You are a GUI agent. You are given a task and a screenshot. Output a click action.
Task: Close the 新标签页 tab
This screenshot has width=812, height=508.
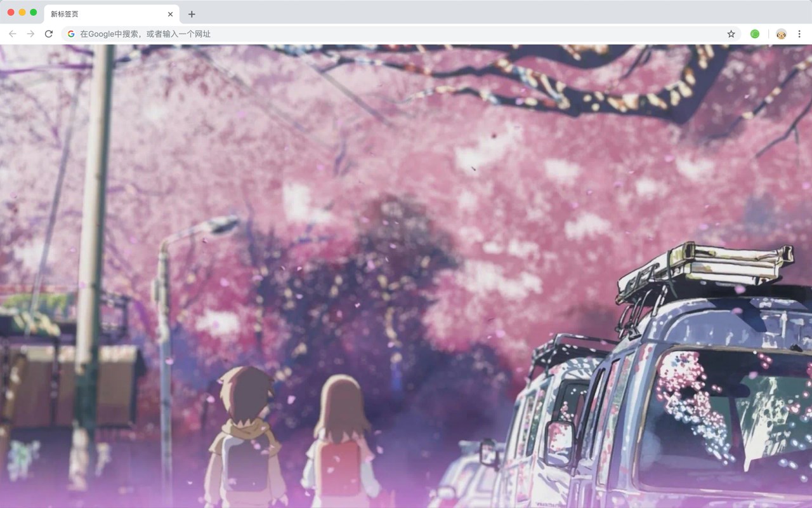click(170, 14)
